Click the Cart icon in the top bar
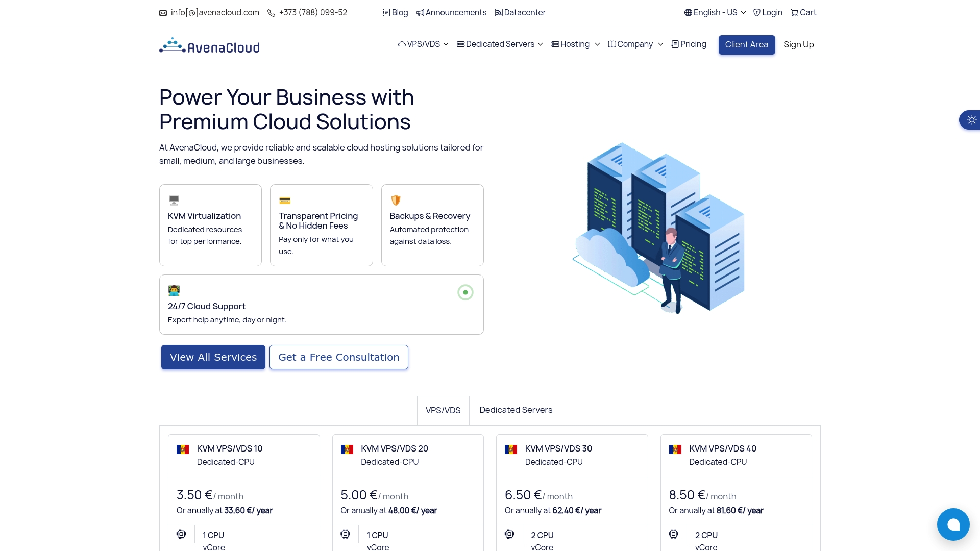The width and height of the screenshot is (980, 551). point(794,12)
